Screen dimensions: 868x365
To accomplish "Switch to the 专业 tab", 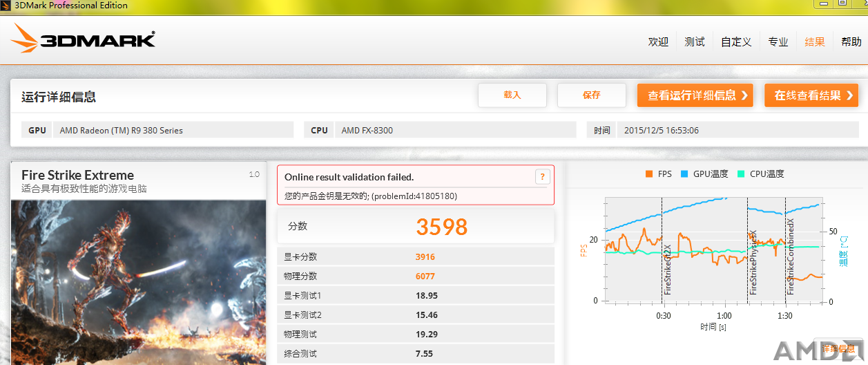I will pyautogui.click(x=778, y=41).
